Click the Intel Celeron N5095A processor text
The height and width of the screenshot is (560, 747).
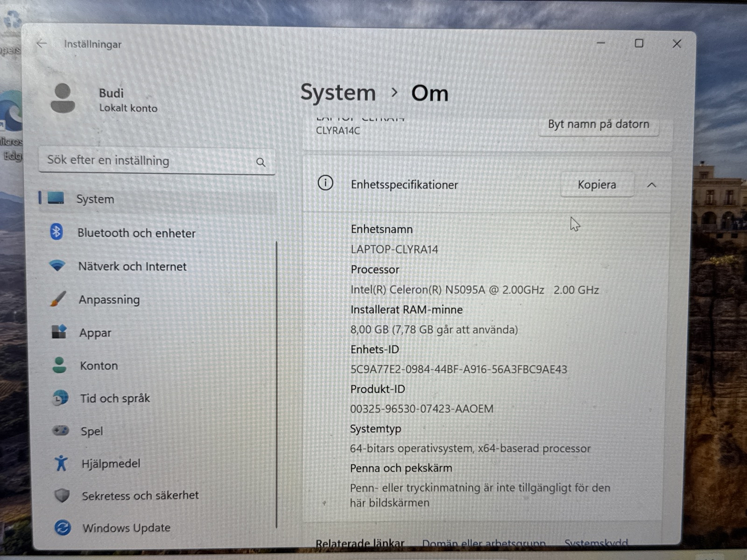475,290
